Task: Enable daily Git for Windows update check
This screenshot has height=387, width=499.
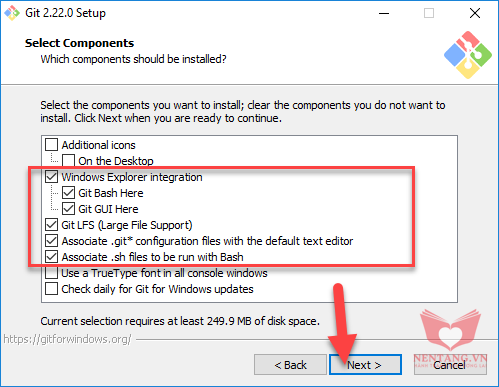Action: 51,289
